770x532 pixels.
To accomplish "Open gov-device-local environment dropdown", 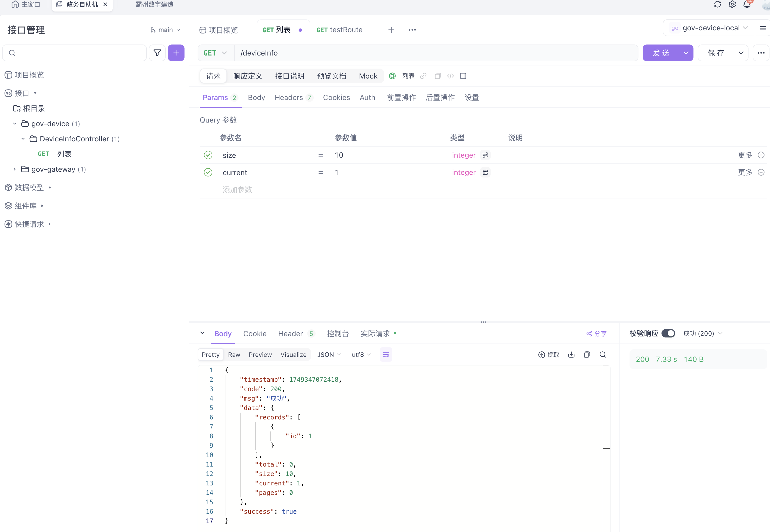I will click(710, 28).
